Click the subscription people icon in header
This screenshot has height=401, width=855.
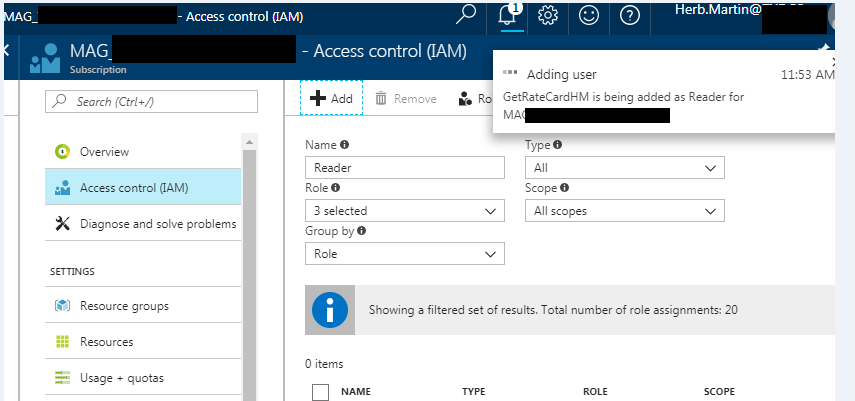click(45, 58)
